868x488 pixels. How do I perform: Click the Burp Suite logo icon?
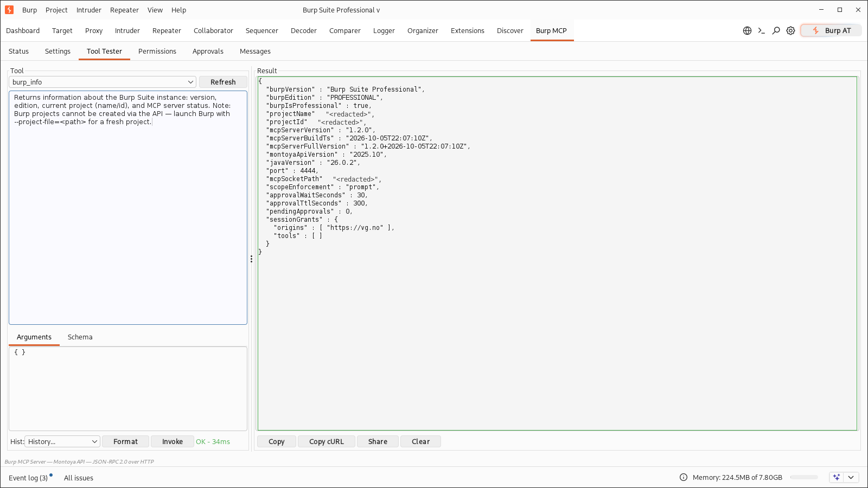pyautogui.click(x=9, y=10)
